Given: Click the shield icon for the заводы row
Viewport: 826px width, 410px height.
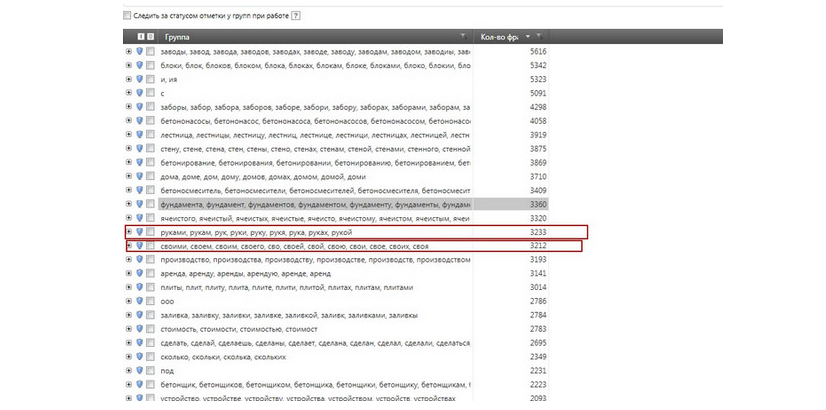Looking at the screenshot, I should (x=139, y=51).
